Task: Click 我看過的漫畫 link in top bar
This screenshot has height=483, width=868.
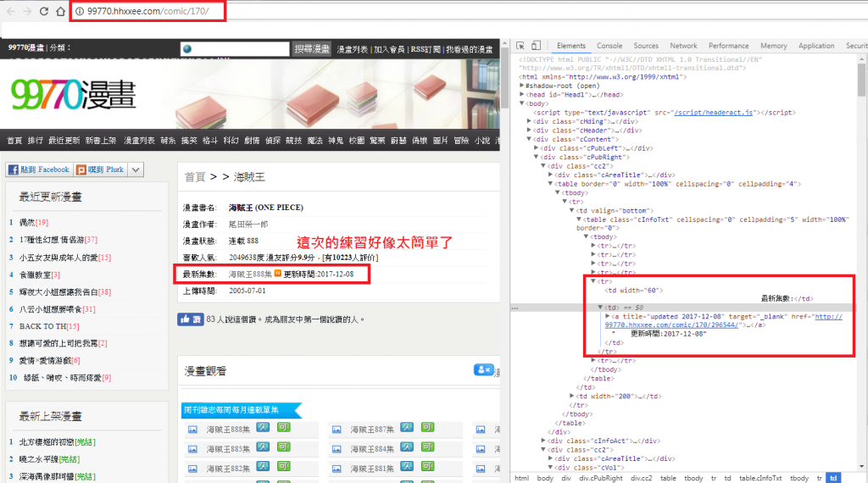Action: click(x=470, y=49)
